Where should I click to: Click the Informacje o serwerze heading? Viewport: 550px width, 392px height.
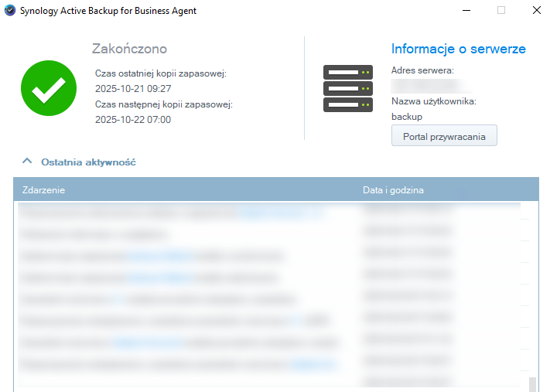(x=458, y=49)
